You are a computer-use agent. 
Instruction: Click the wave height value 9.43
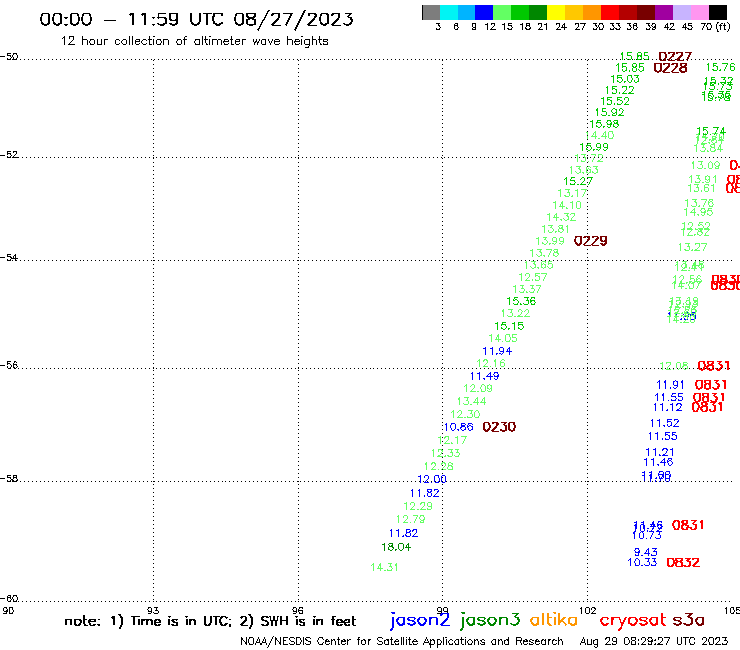(x=646, y=552)
